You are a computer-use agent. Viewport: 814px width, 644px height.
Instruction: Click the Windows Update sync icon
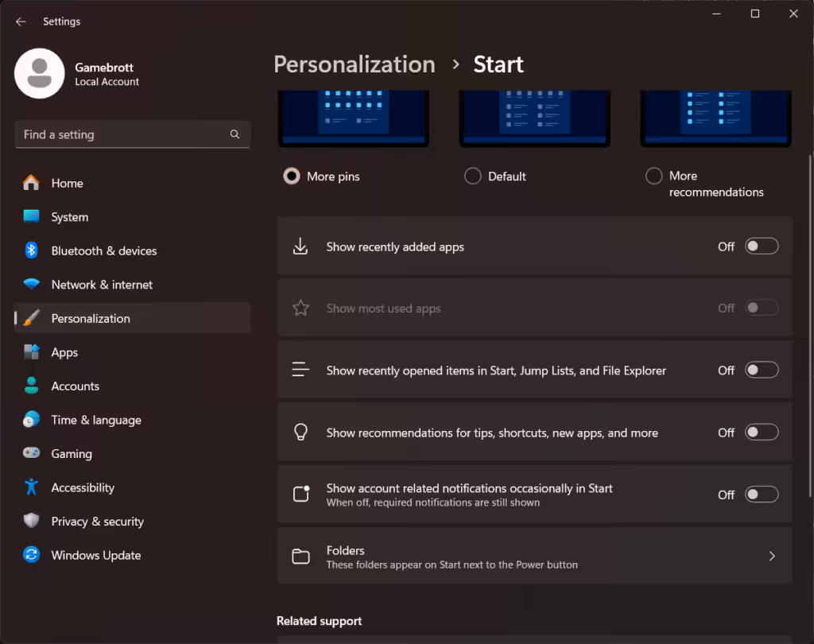pos(31,555)
